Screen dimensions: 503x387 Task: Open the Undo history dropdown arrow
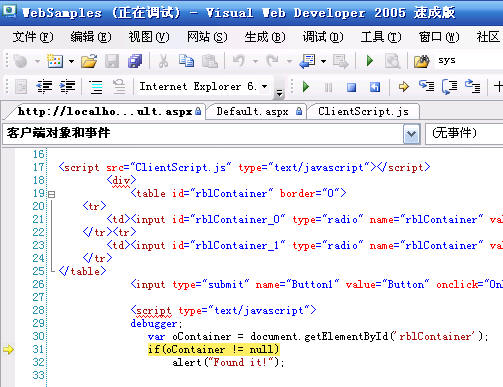point(255,62)
